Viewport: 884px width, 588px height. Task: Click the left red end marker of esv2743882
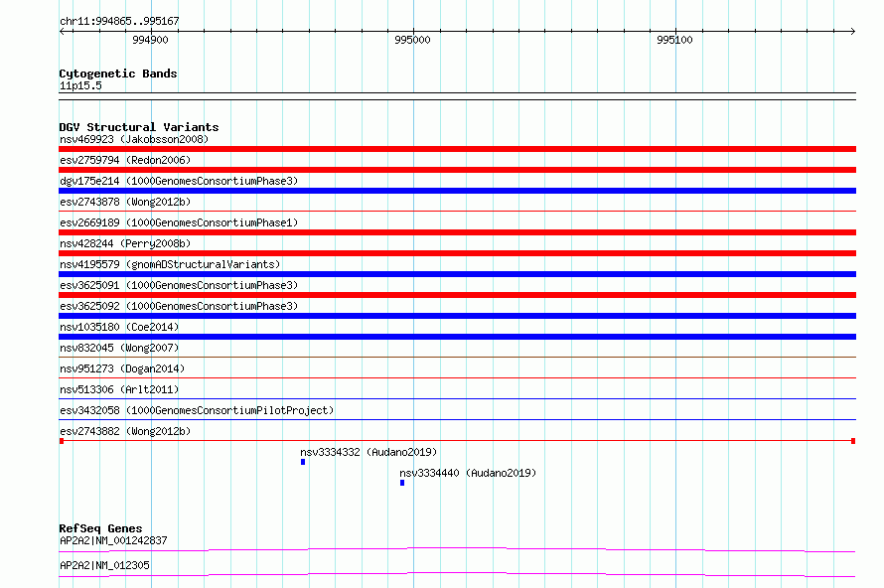point(62,441)
